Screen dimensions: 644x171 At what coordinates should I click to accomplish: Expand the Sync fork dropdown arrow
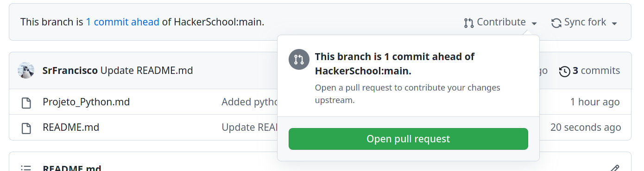click(614, 23)
